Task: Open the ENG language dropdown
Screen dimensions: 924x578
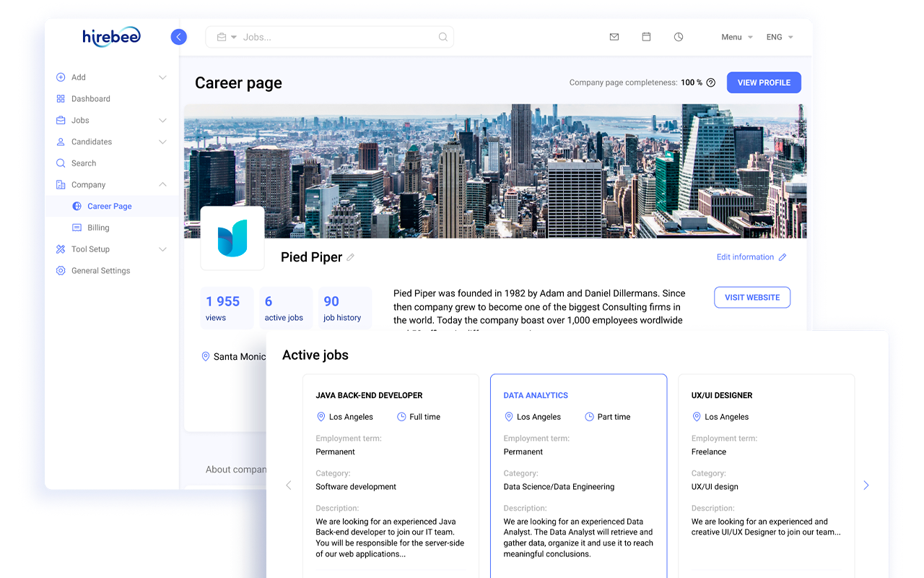Action: (x=780, y=36)
